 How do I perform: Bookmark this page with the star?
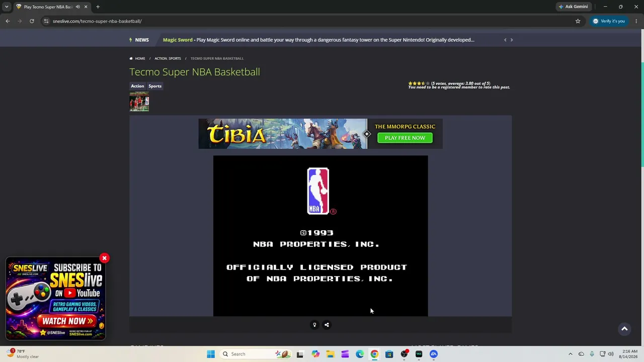click(x=578, y=21)
